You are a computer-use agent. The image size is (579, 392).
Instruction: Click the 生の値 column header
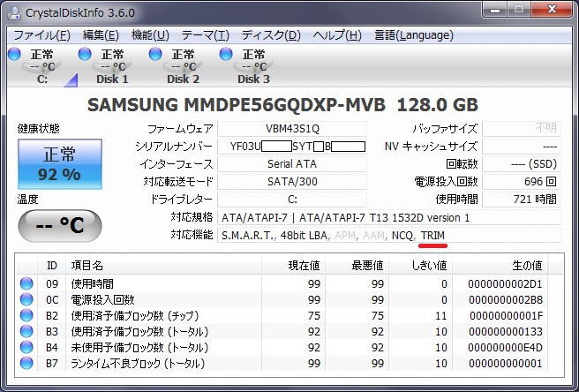coord(500,265)
